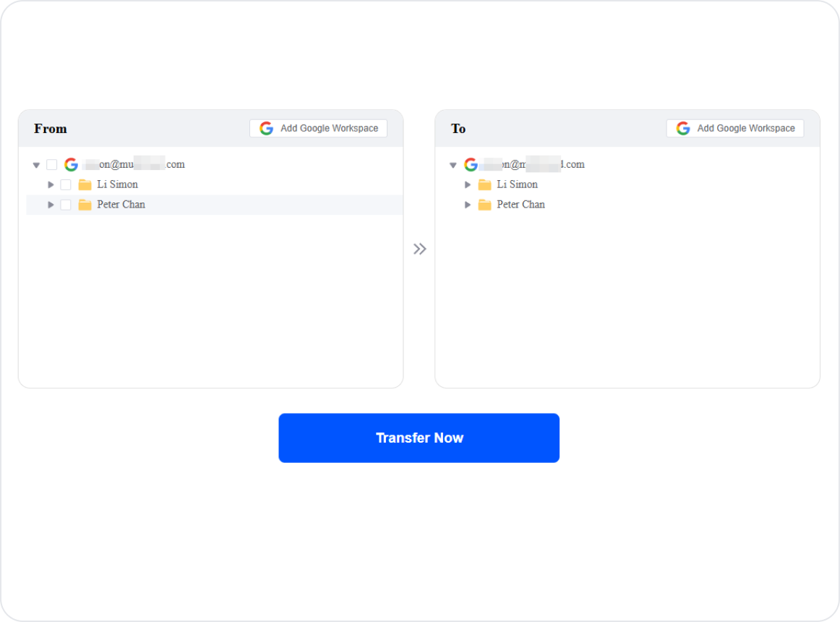The width and height of the screenshot is (840, 622).
Task: Expand Li Simon folder in From panel
Action: pos(51,184)
